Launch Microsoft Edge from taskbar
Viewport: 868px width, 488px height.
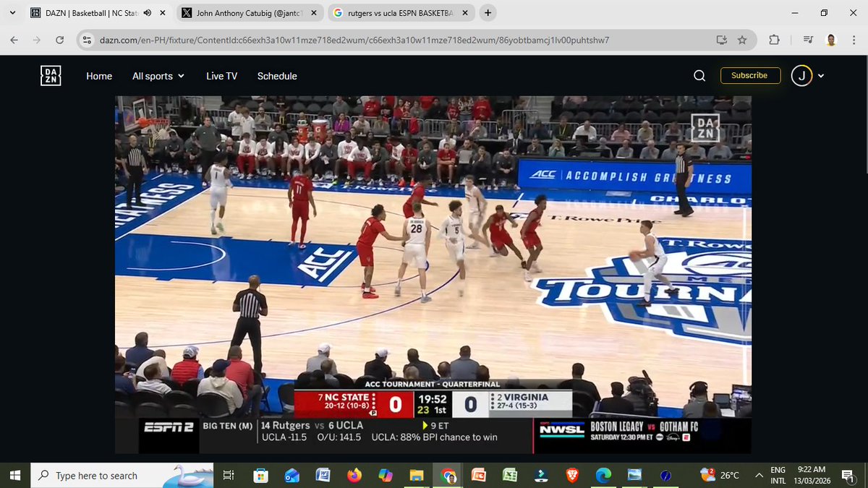(603, 475)
